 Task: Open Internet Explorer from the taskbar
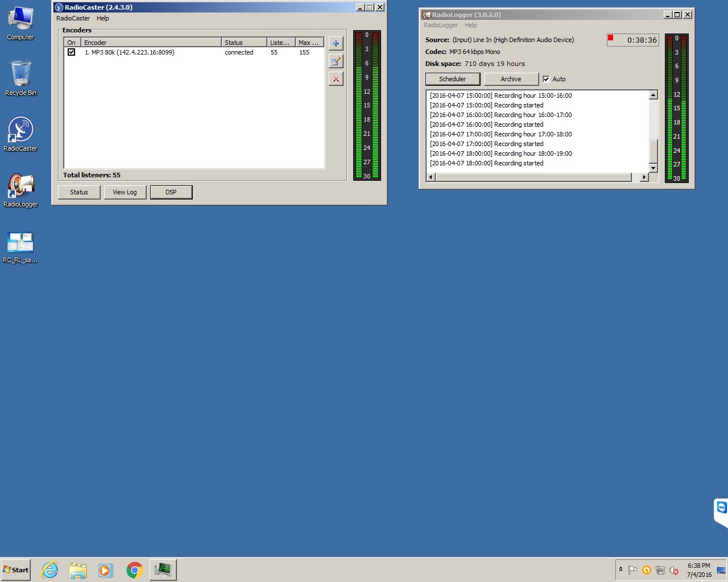click(x=50, y=569)
